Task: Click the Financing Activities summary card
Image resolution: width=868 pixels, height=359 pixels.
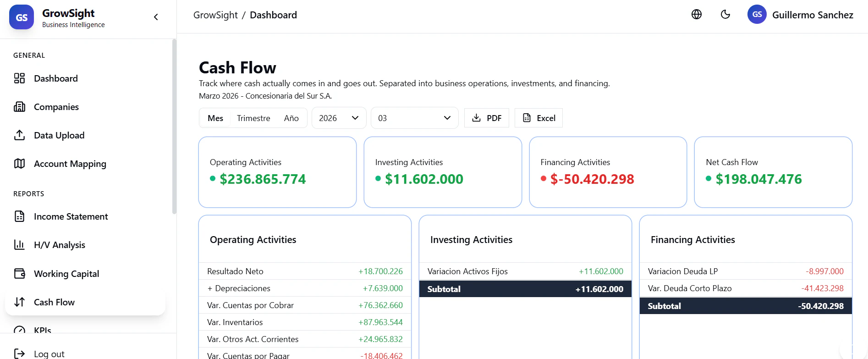Action: coord(608,172)
